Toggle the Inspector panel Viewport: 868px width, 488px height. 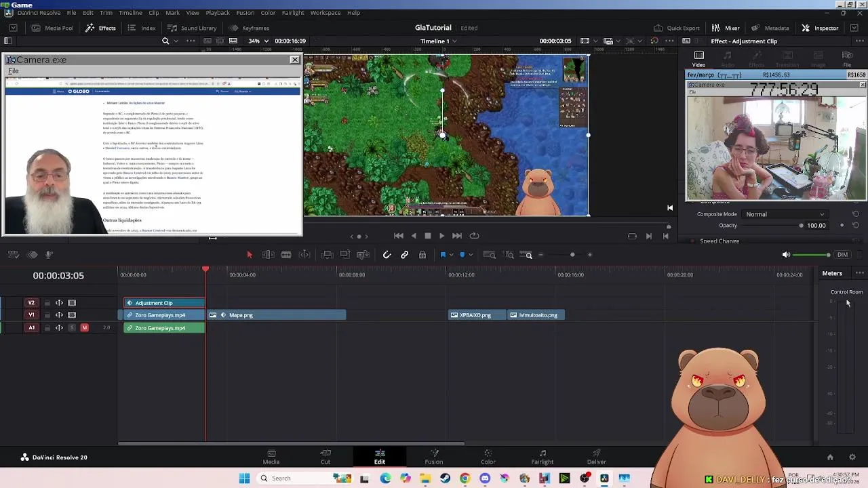820,28
